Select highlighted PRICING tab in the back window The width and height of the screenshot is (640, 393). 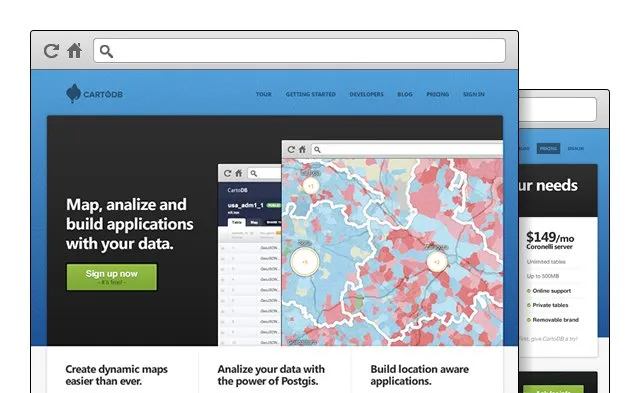point(548,149)
